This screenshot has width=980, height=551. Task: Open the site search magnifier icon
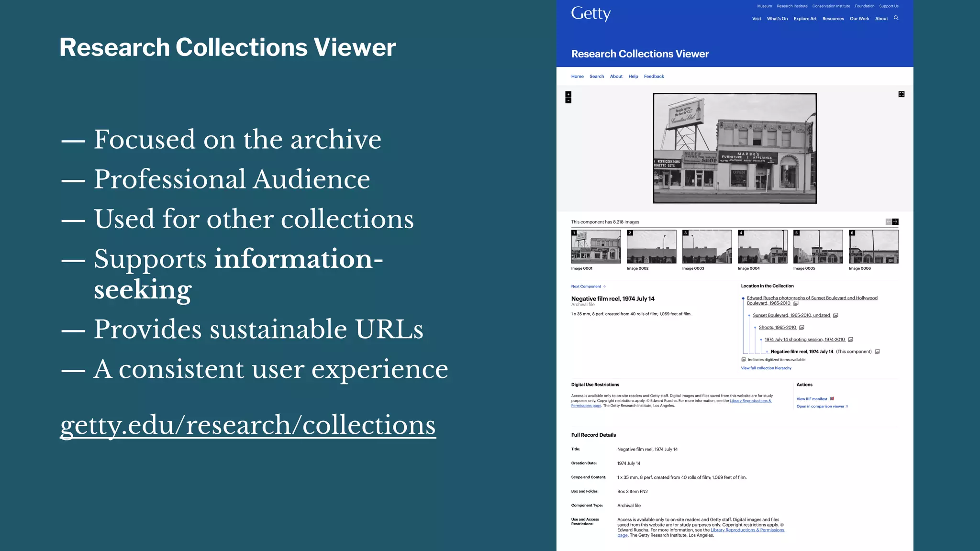(896, 18)
